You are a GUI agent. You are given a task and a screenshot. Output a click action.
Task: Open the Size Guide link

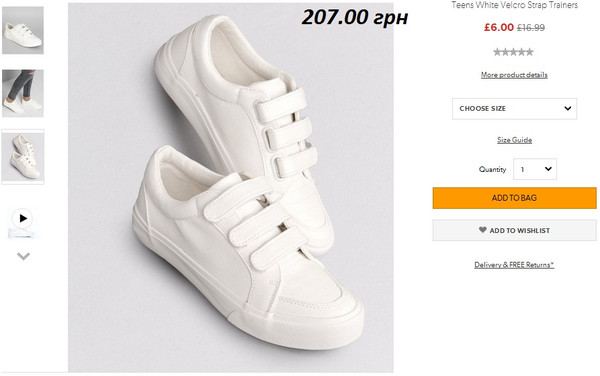point(514,140)
